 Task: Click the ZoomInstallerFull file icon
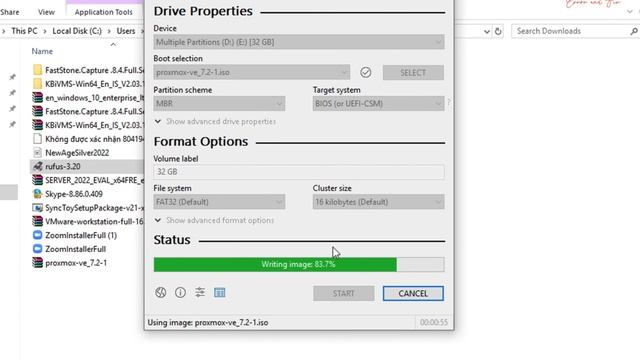point(38,249)
